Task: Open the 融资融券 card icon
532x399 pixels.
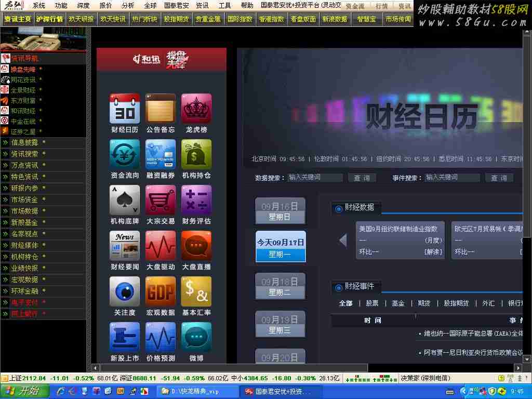Action: click(x=161, y=154)
